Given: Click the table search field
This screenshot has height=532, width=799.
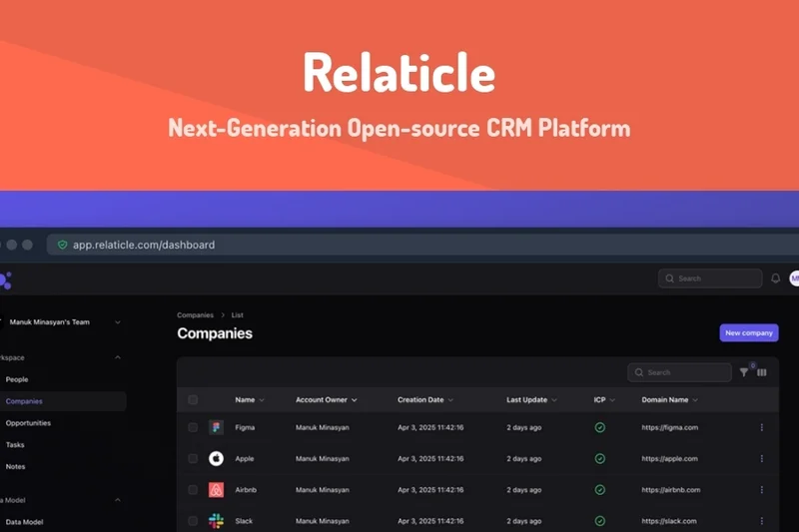Looking at the screenshot, I should pos(686,372).
